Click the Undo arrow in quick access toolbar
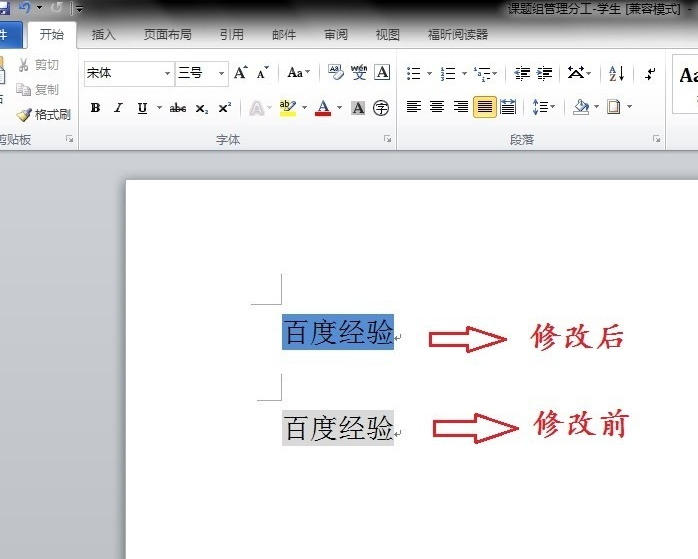Image resolution: width=698 pixels, height=559 pixels. click(25, 8)
